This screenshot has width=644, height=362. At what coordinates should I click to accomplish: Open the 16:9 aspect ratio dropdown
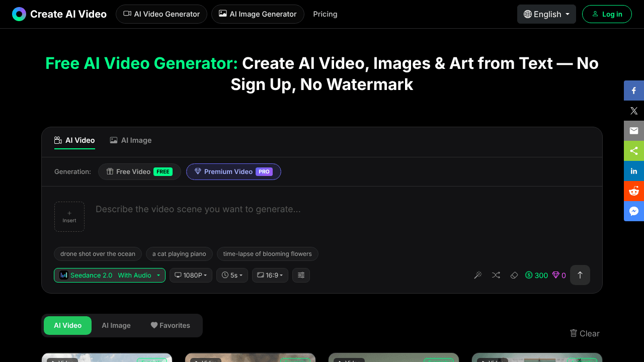click(x=270, y=275)
